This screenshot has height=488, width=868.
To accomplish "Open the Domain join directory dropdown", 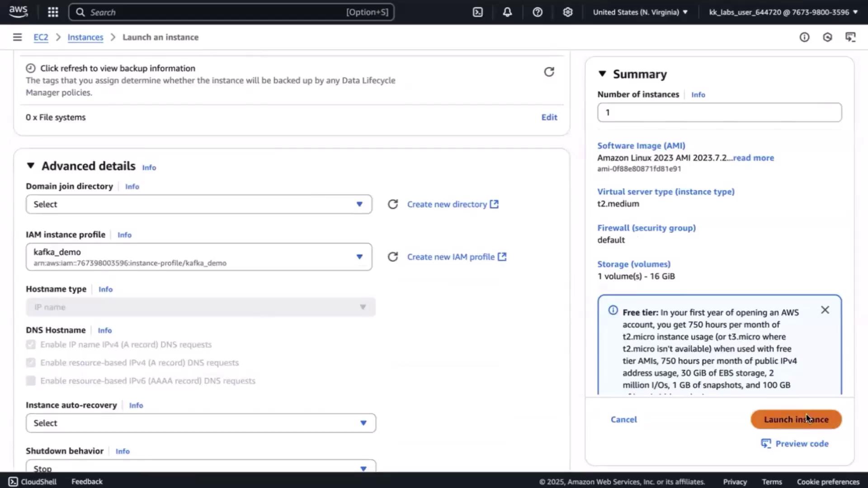I will coord(199,204).
